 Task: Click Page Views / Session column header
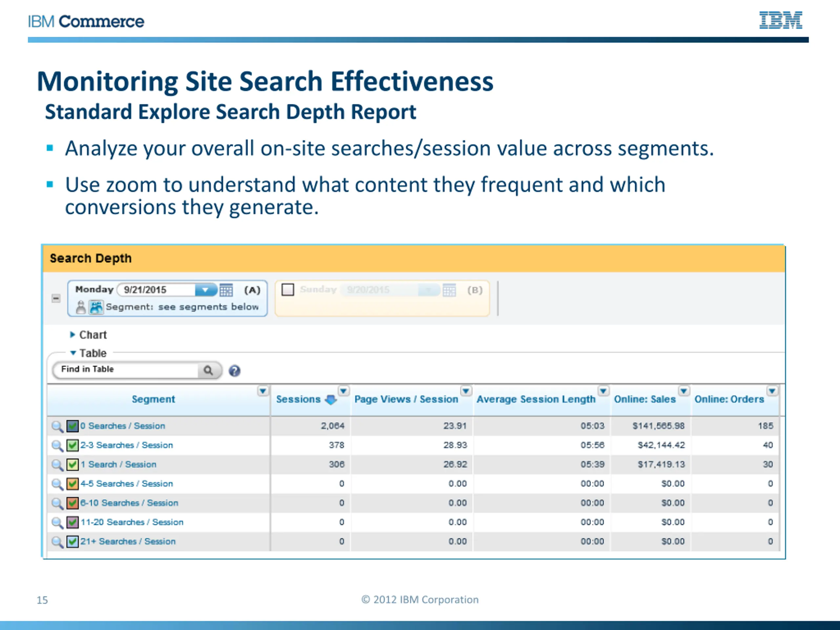click(406, 400)
